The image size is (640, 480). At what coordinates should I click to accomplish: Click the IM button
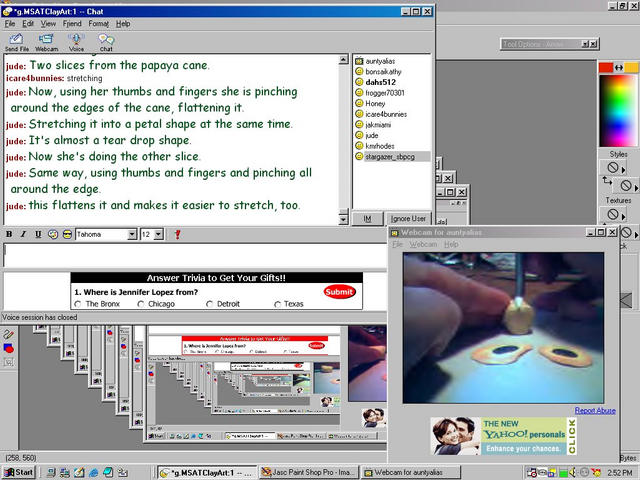[367, 219]
